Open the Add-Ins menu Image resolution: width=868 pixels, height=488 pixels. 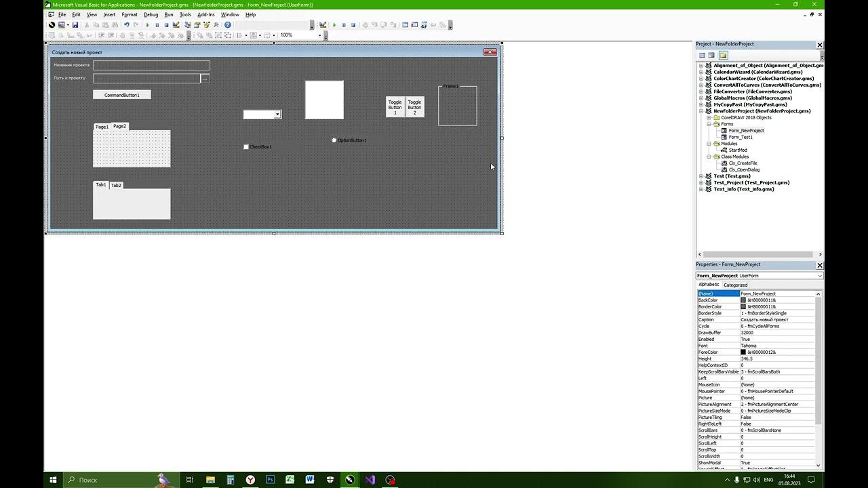click(205, 14)
